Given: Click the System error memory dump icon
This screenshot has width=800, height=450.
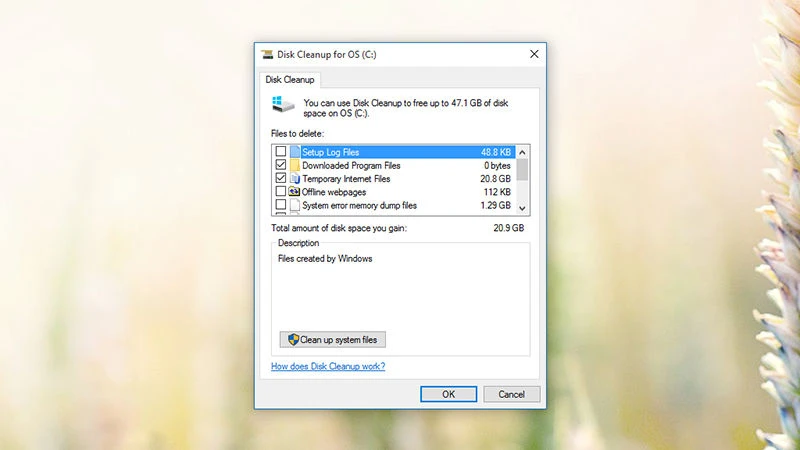Looking at the screenshot, I should [x=295, y=205].
